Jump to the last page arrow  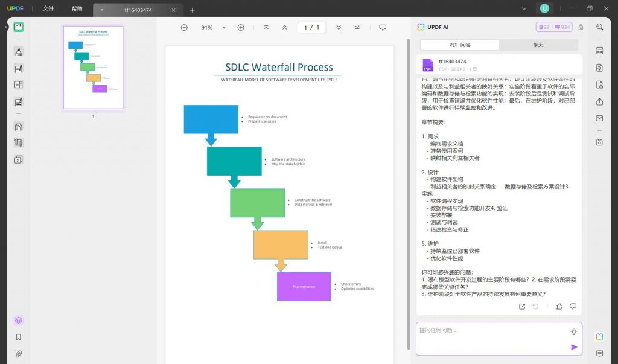tap(357, 27)
